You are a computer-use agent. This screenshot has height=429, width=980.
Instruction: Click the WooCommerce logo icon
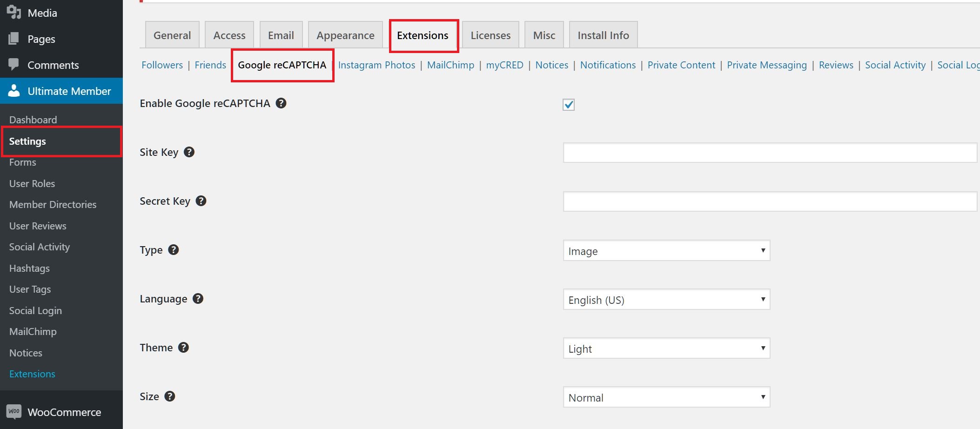coord(14,411)
